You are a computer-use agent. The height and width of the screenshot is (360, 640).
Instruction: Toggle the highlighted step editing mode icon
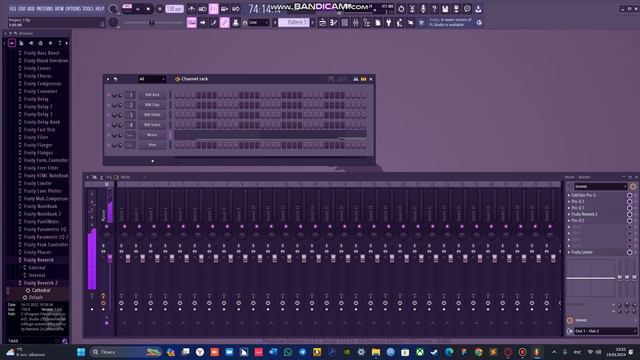coord(213,9)
